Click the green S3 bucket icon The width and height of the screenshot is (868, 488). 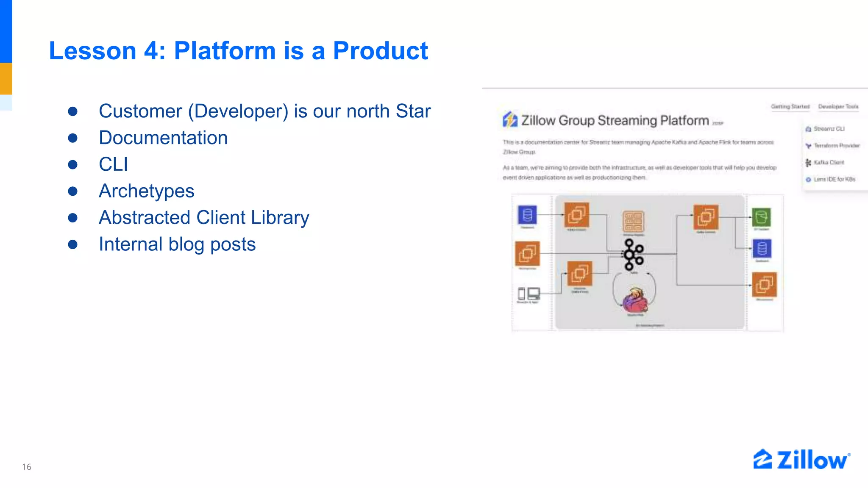point(761,218)
